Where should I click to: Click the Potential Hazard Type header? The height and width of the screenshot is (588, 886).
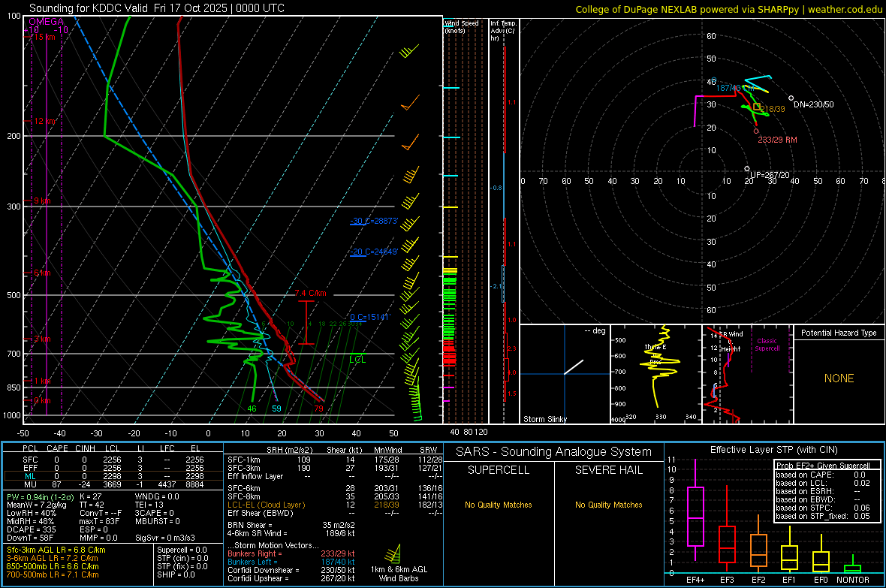pyautogui.click(x=839, y=333)
